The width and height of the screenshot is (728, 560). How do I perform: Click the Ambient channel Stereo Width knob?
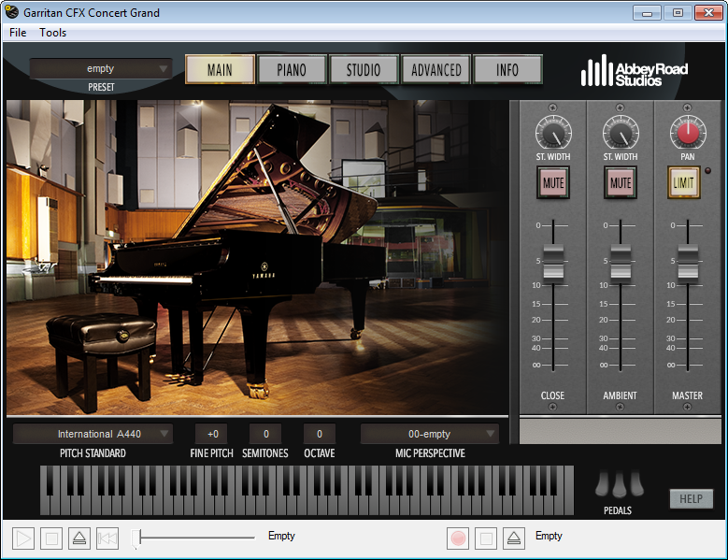(621, 133)
